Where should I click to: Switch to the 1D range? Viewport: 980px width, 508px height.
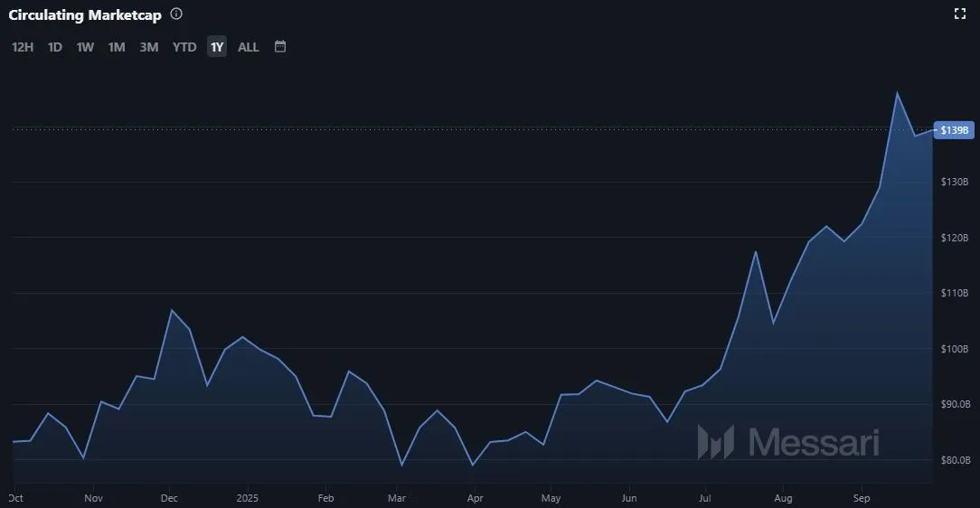click(x=55, y=47)
